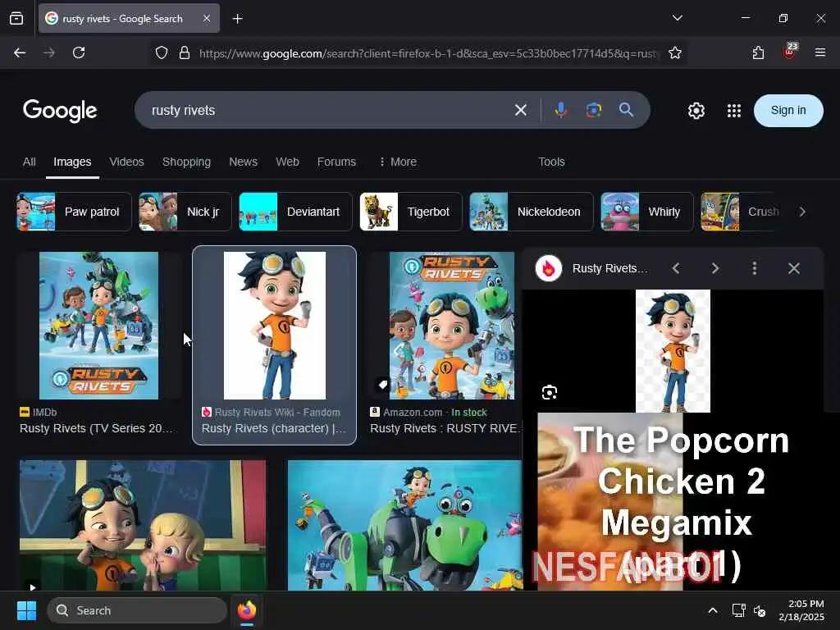The image size is (840, 630).
Task: Open the muted volume tray icon
Action: (760, 610)
